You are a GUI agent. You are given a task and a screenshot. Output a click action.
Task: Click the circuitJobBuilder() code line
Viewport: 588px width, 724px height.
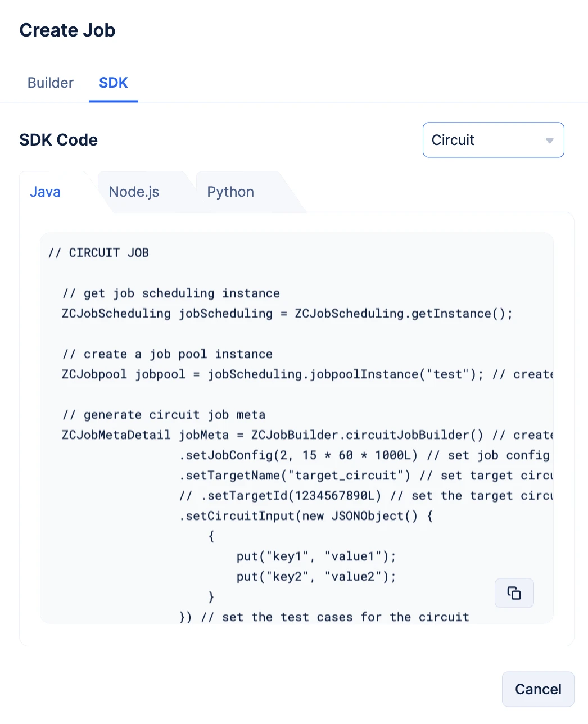pyautogui.click(x=307, y=435)
